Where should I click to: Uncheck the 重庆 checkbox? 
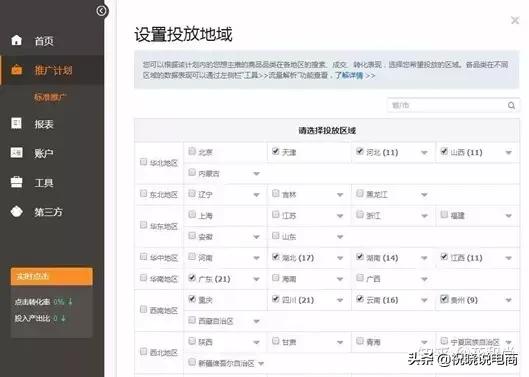pos(192,299)
